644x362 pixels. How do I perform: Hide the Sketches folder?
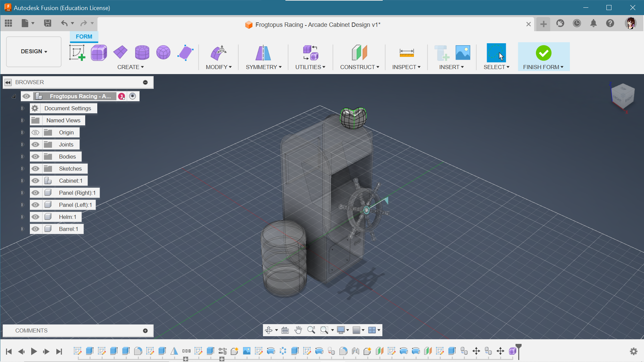[36, 169]
